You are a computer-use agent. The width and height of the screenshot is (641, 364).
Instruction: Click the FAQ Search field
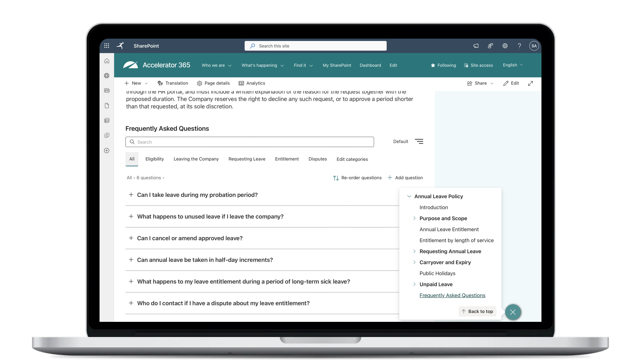click(x=250, y=142)
